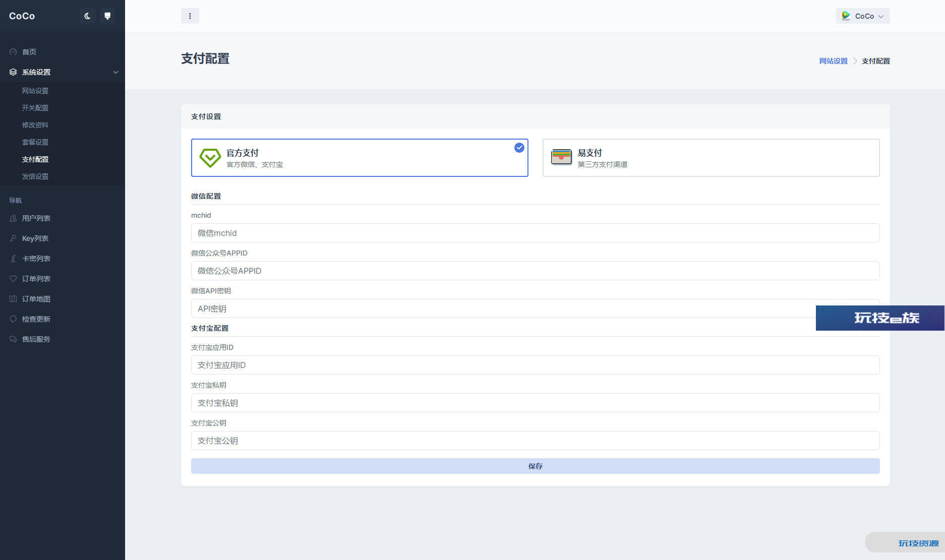Select the 官方支付 payment option card
This screenshot has width=945, height=560.
point(360,158)
